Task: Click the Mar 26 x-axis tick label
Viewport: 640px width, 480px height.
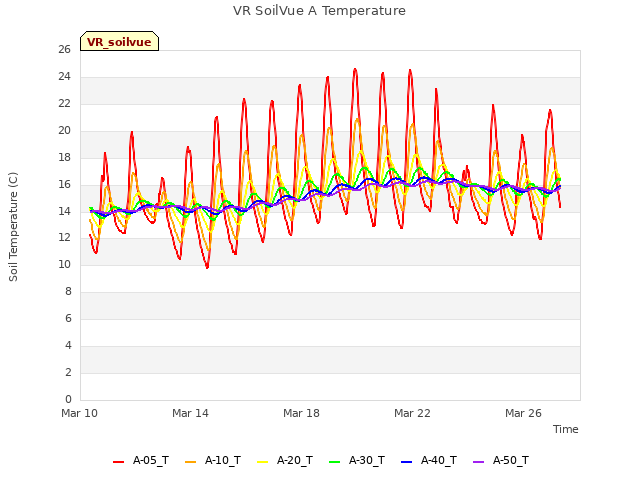Action: coord(523,413)
